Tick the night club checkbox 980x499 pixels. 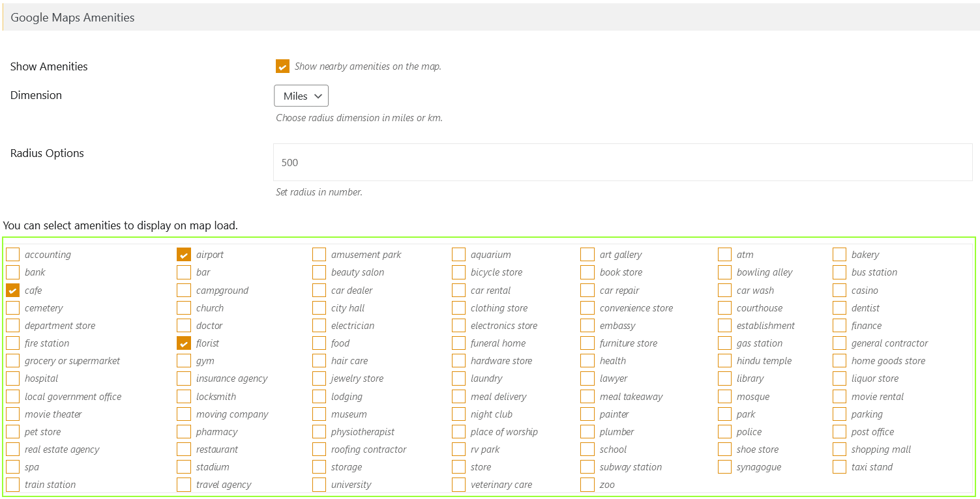point(459,414)
